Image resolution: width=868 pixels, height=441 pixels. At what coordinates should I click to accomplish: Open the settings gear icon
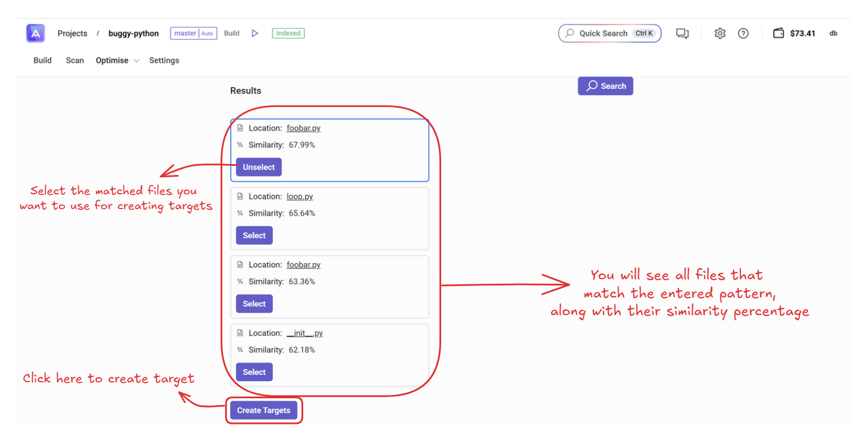click(720, 34)
